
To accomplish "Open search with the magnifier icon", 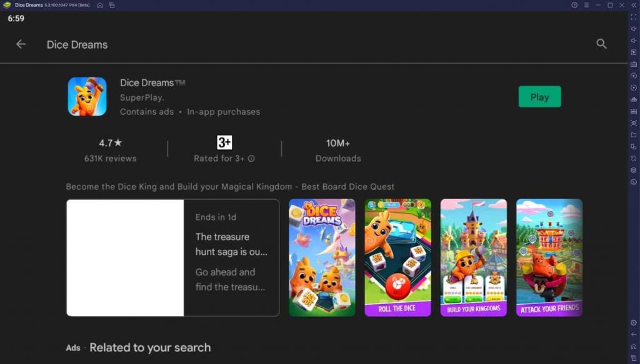I will coord(601,44).
